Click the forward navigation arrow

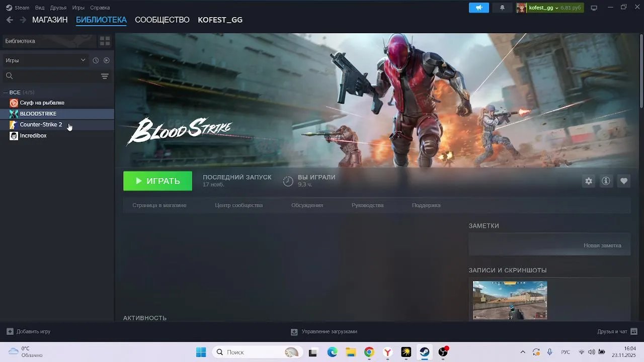coord(23,20)
